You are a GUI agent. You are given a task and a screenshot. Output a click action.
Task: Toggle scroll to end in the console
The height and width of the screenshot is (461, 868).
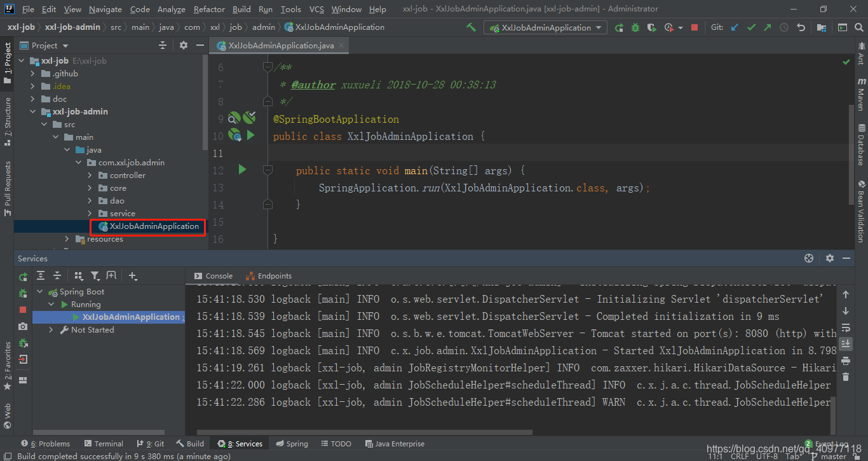click(846, 344)
